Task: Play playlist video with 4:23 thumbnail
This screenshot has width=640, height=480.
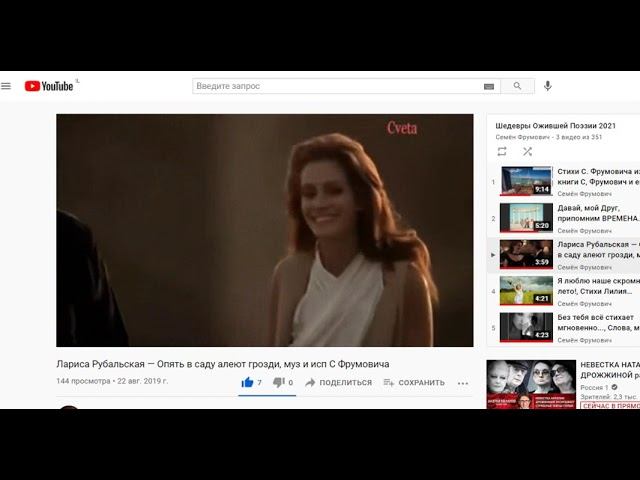Action: click(526, 327)
